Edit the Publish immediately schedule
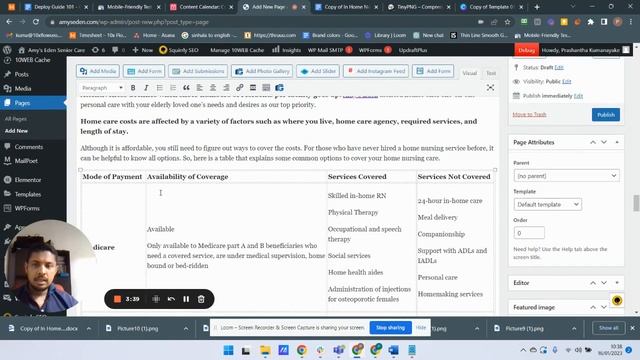640x360 pixels. point(578,96)
